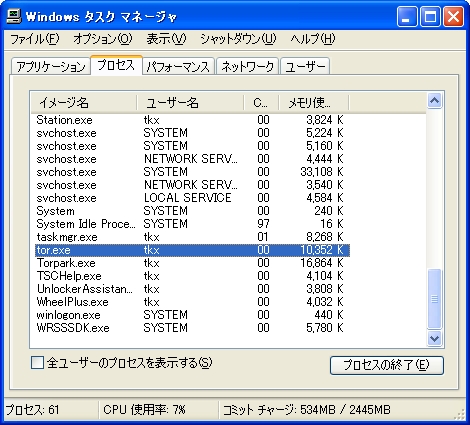Switch to the アプリケーション tab
Viewport: 470px width, 425px height.
point(51,66)
